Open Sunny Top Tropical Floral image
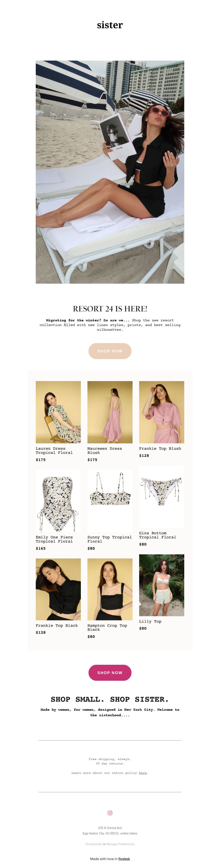Viewport: 220px width, 868px height. [x=110, y=500]
